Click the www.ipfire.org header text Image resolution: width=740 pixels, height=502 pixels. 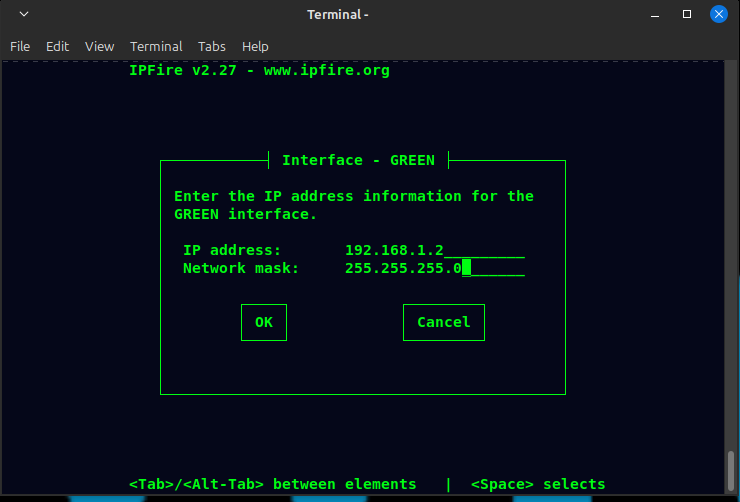coord(326,71)
